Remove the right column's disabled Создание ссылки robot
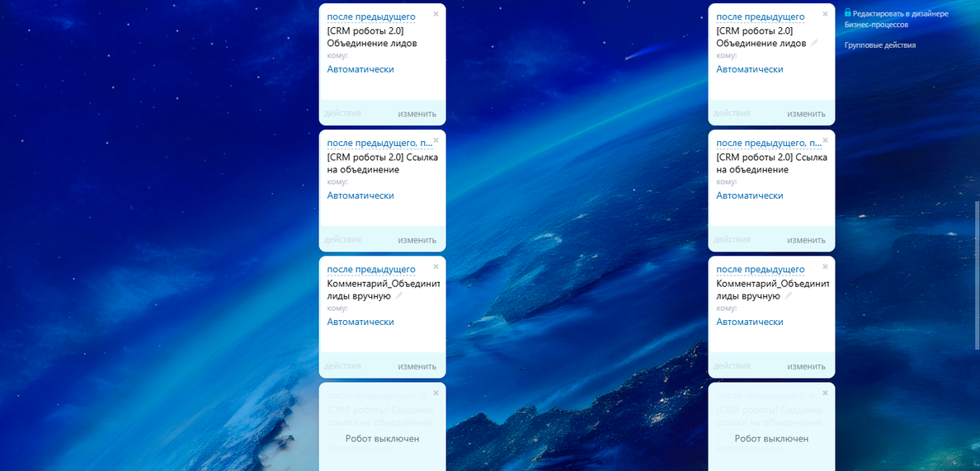 point(825,393)
